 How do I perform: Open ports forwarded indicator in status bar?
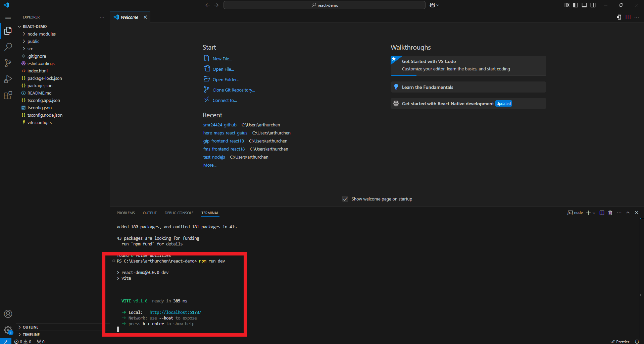point(41,342)
